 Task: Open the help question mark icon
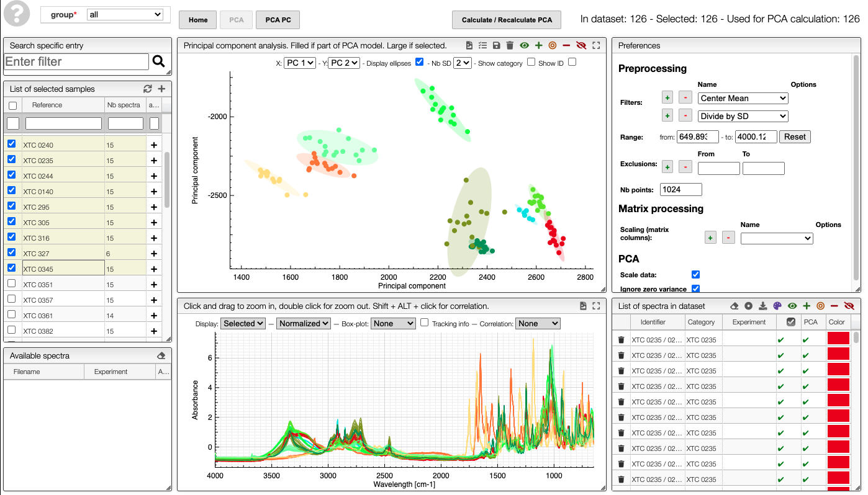[x=17, y=14]
